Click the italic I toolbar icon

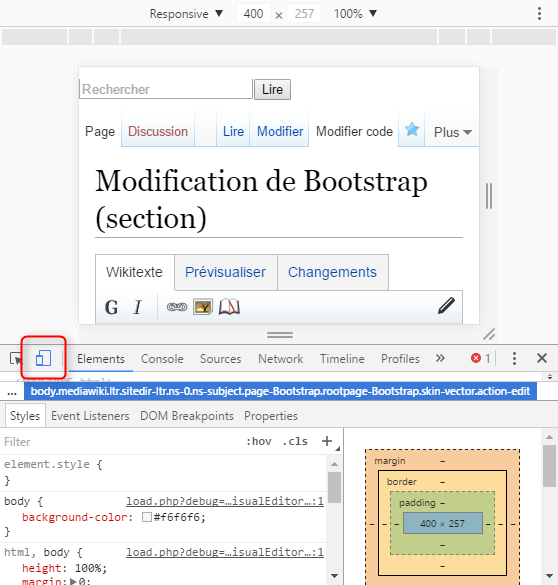pyautogui.click(x=138, y=307)
